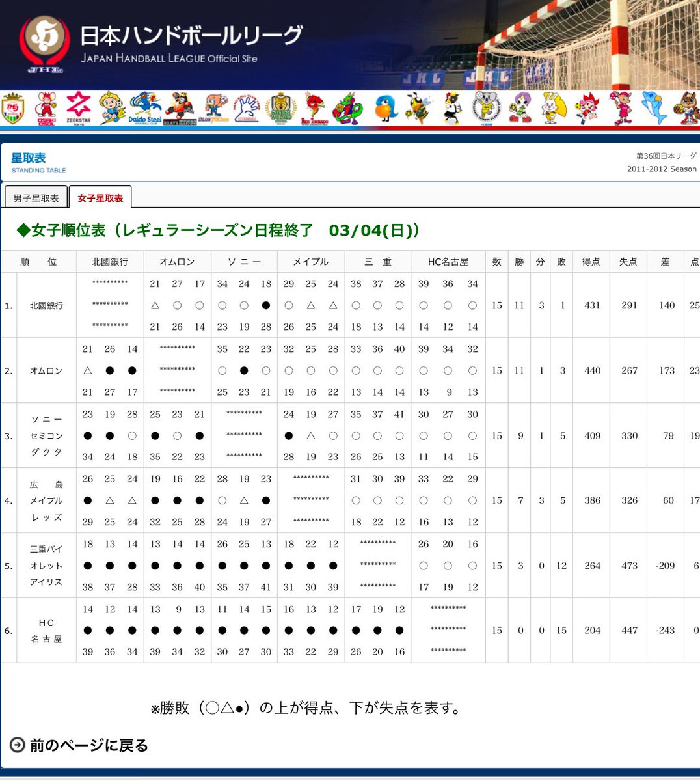Click the オムロン column header
The height and width of the screenshot is (781, 700).
coord(177,262)
